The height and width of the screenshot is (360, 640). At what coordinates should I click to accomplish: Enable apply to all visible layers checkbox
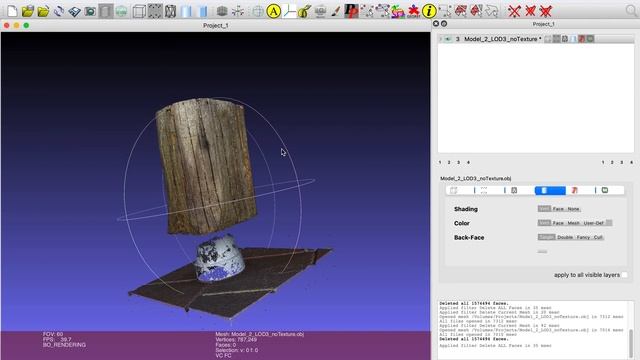(624, 275)
